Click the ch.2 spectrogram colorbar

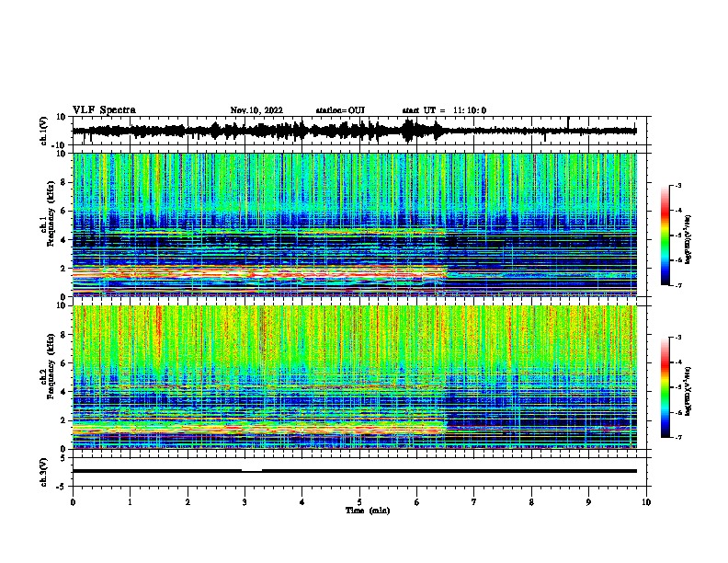pos(665,387)
